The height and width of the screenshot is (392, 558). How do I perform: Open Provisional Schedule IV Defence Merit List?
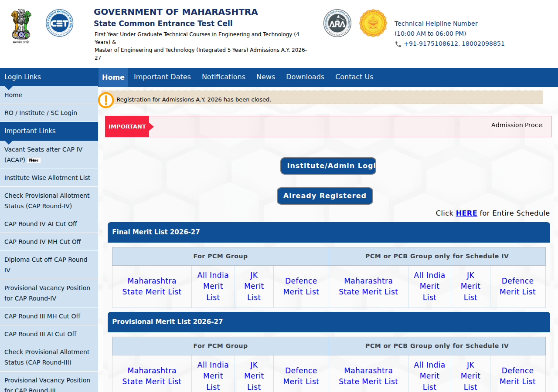tap(517, 376)
